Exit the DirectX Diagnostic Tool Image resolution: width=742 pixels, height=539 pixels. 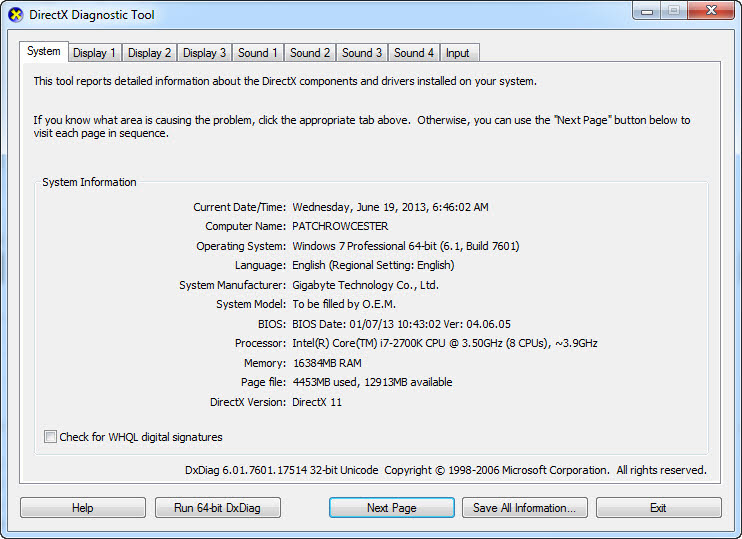click(x=659, y=508)
